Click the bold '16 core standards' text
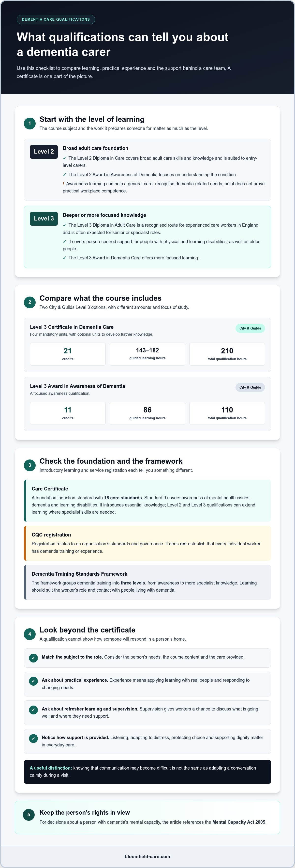Image resolution: width=295 pixels, height=868 pixels. point(123,498)
